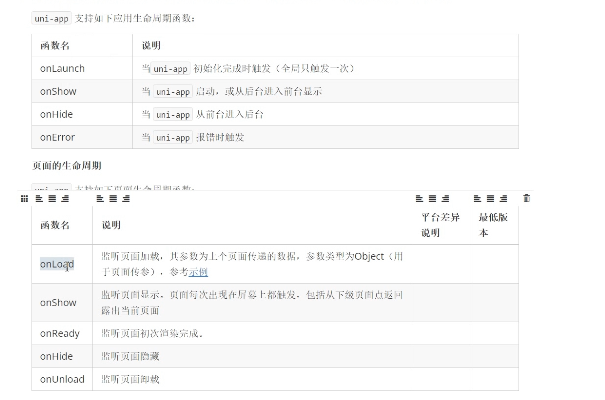The image size is (605, 400).
Task: Click the 监听页面隐藏 description
Action: pos(130,356)
